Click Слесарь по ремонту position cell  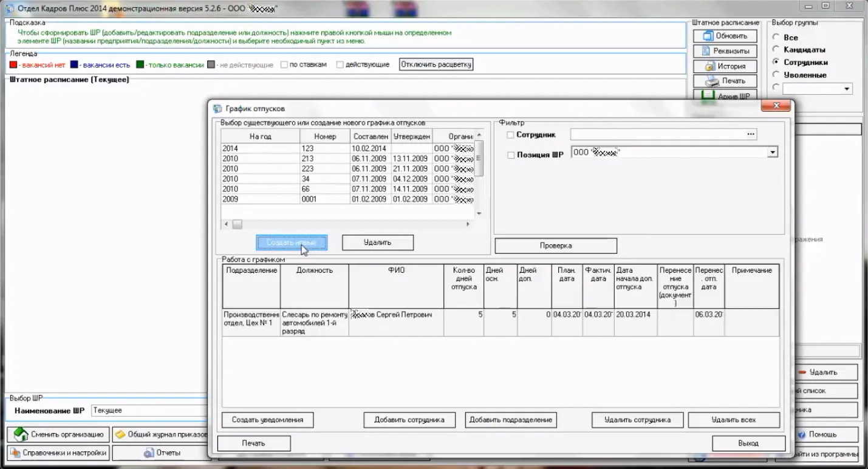[x=315, y=323]
